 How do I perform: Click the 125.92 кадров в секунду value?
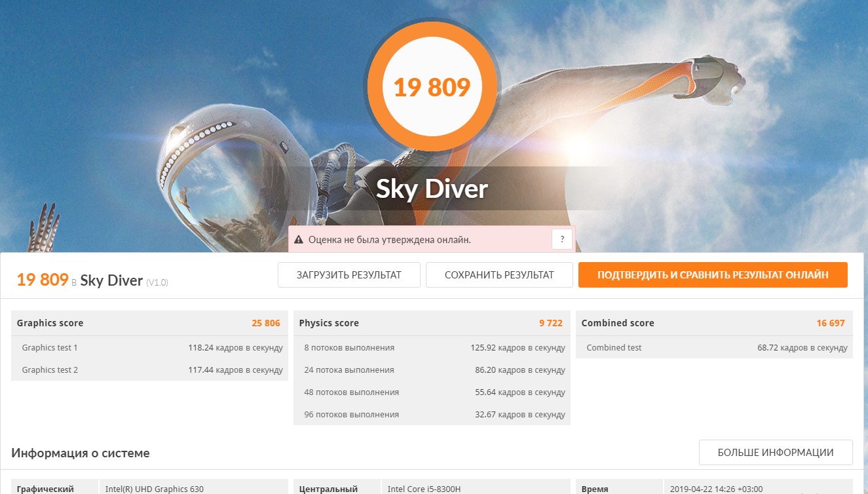pyautogui.click(x=518, y=348)
